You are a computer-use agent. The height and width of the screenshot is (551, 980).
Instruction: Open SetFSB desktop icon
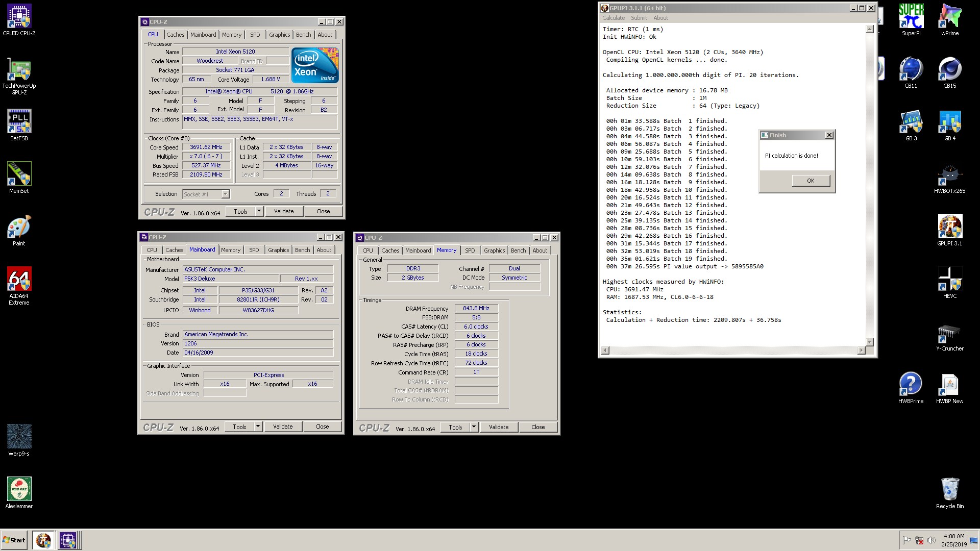tap(19, 126)
